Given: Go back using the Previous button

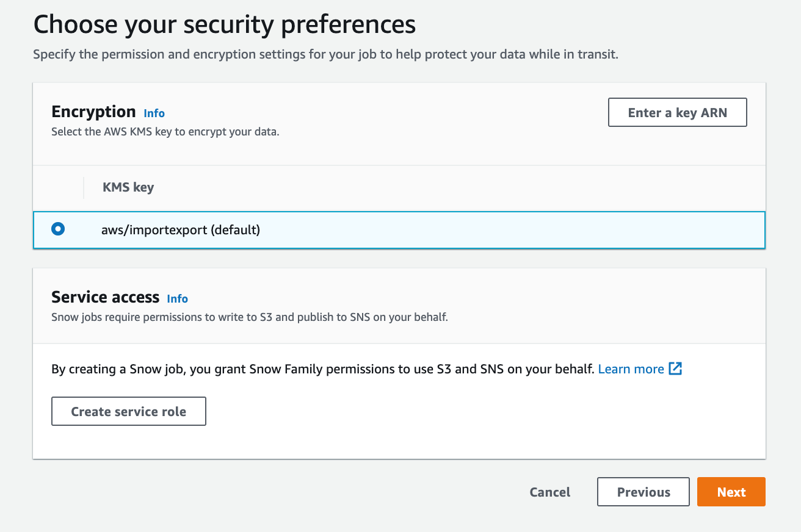Looking at the screenshot, I should click(643, 492).
